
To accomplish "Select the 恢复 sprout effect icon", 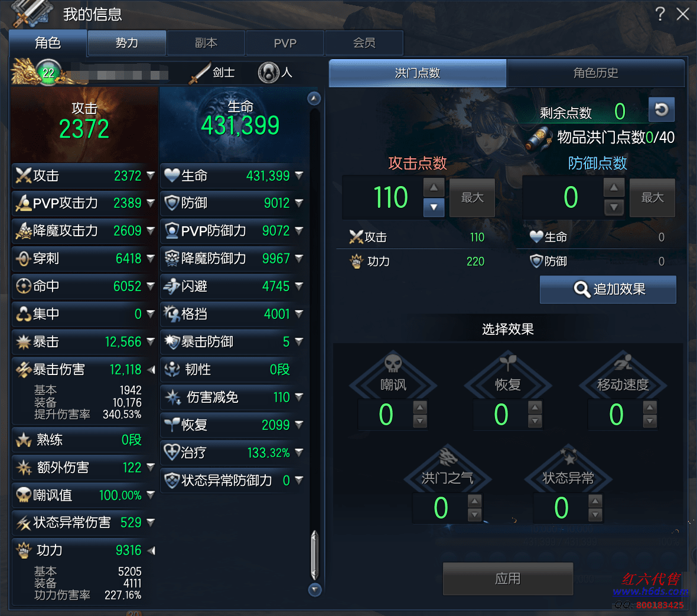I will pos(508,363).
